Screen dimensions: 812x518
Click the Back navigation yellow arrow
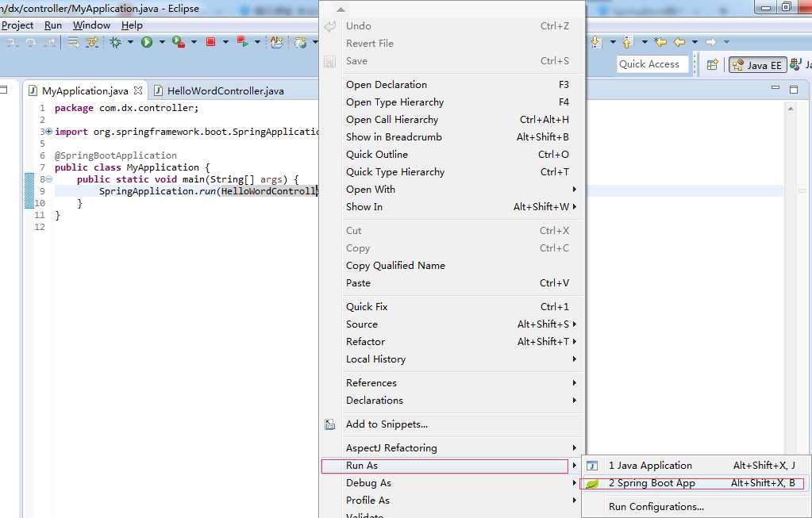(x=679, y=42)
